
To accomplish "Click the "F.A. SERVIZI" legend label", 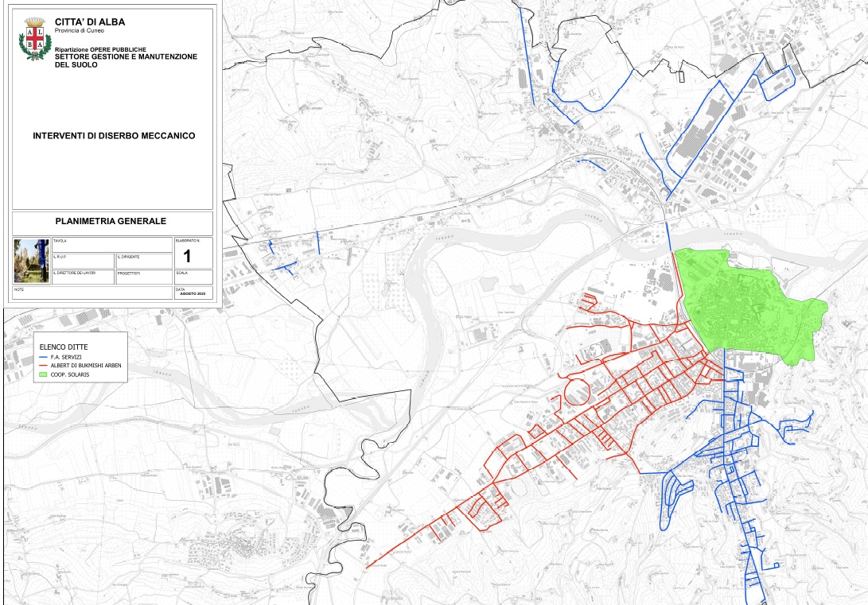I will (66, 357).
